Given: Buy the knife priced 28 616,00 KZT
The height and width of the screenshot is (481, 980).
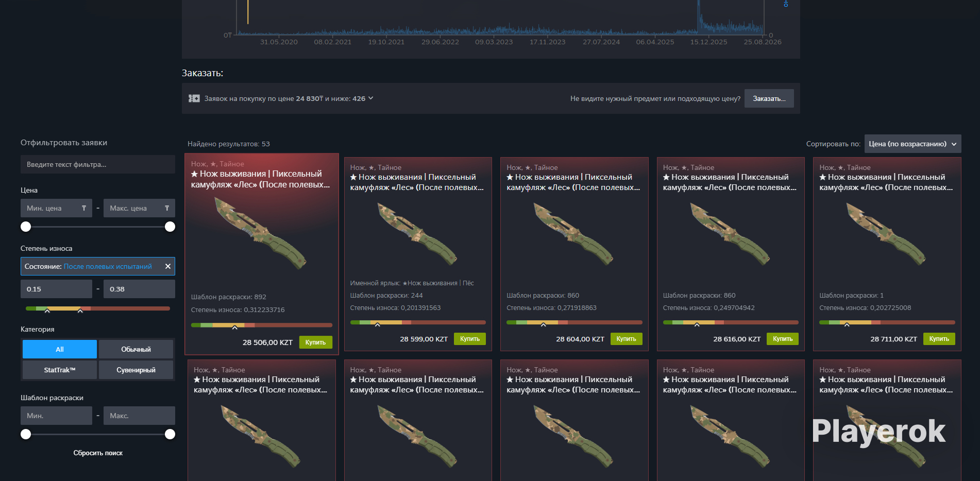Looking at the screenshot, I should (x=783, y=339).
